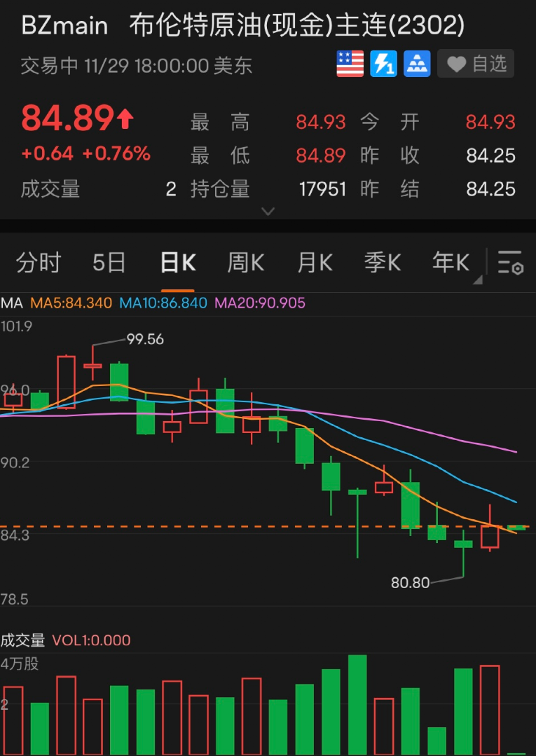Select the 日K daily candlestick tab

click(178, 263)
